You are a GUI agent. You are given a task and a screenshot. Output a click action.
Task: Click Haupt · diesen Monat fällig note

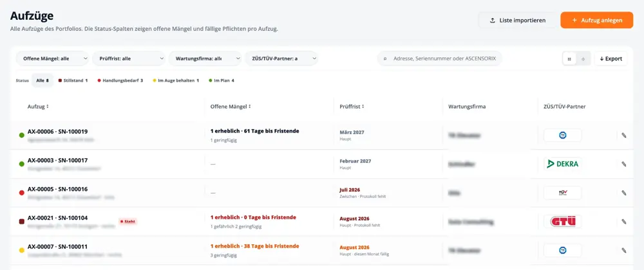[x=365, y=254]
